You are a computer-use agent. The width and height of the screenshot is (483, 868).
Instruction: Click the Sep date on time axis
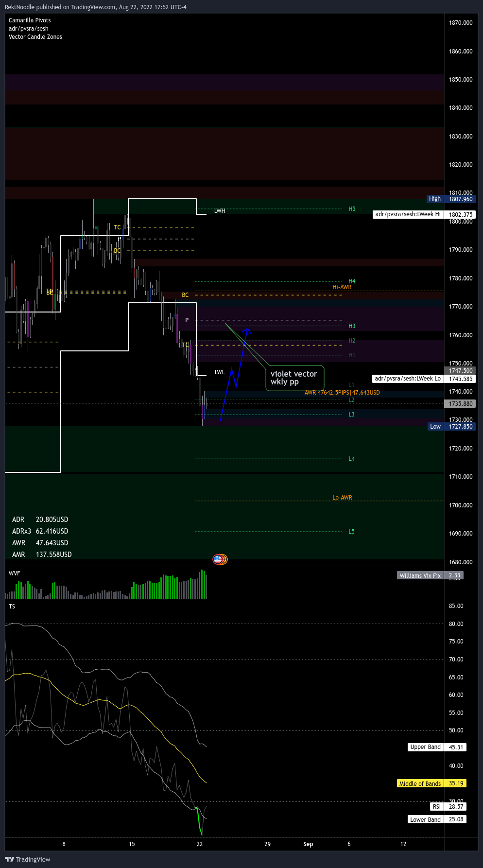tap(308, 844)
